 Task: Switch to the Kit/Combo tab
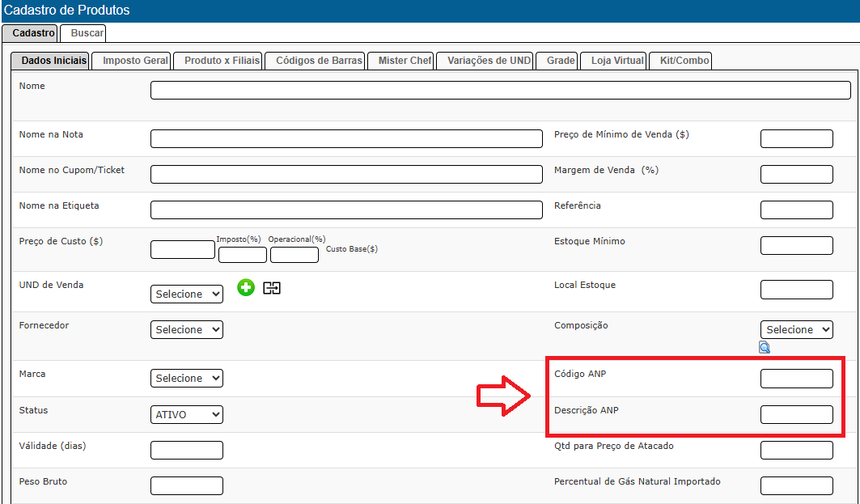click(684, 61)
